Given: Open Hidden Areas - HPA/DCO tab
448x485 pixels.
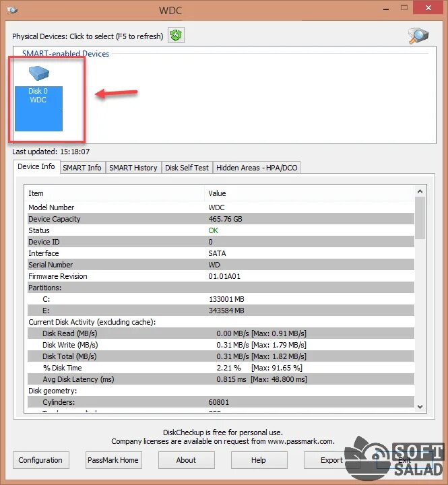Looking at the screenshot, I should pos(257,168).
